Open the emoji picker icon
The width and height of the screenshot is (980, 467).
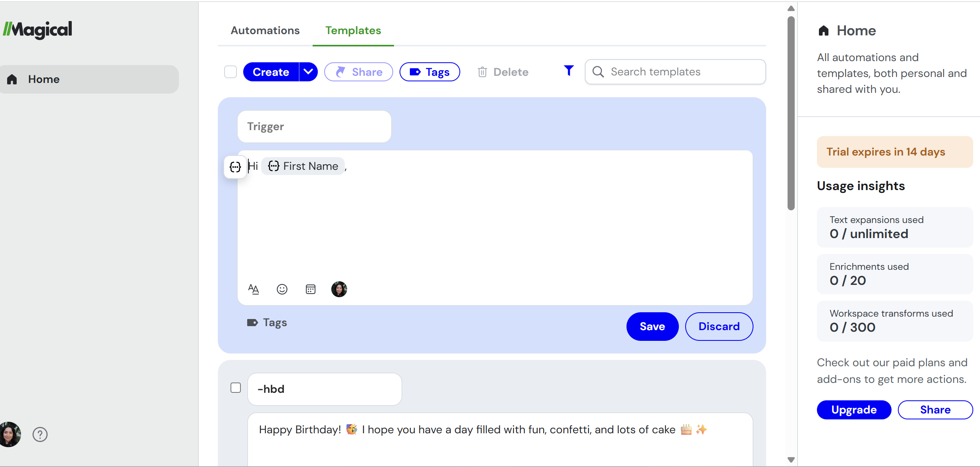click(282, 289)
